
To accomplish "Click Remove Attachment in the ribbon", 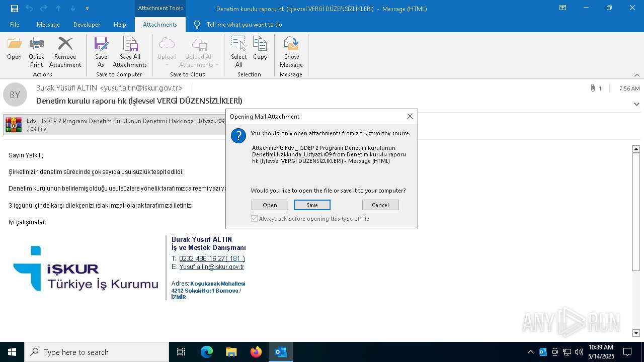I will point(65,52).
